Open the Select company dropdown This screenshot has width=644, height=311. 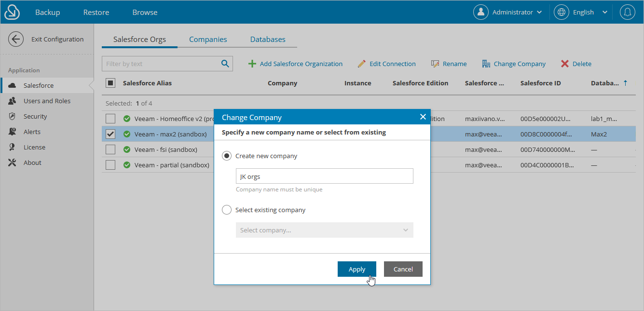[x=325, y=230]
